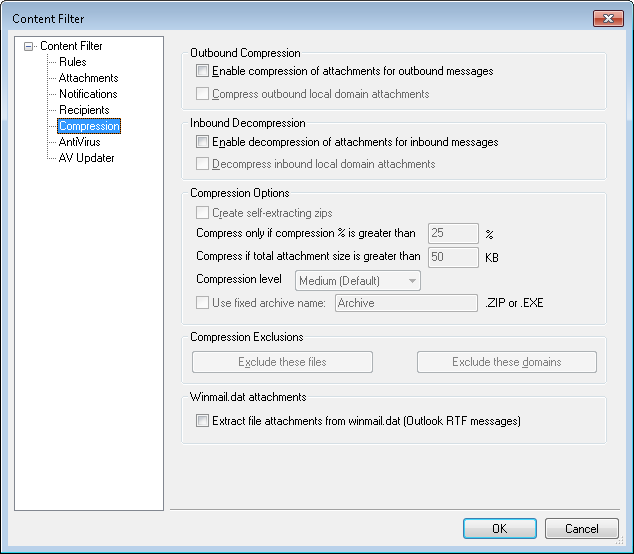
Task: Click the compression percentage input field
Action: [453, 234]
